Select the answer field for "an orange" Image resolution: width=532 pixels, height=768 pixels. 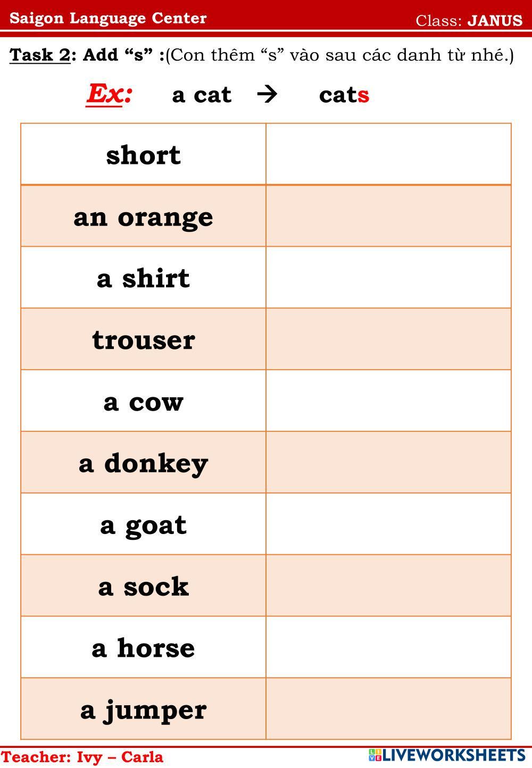[388, 216]
